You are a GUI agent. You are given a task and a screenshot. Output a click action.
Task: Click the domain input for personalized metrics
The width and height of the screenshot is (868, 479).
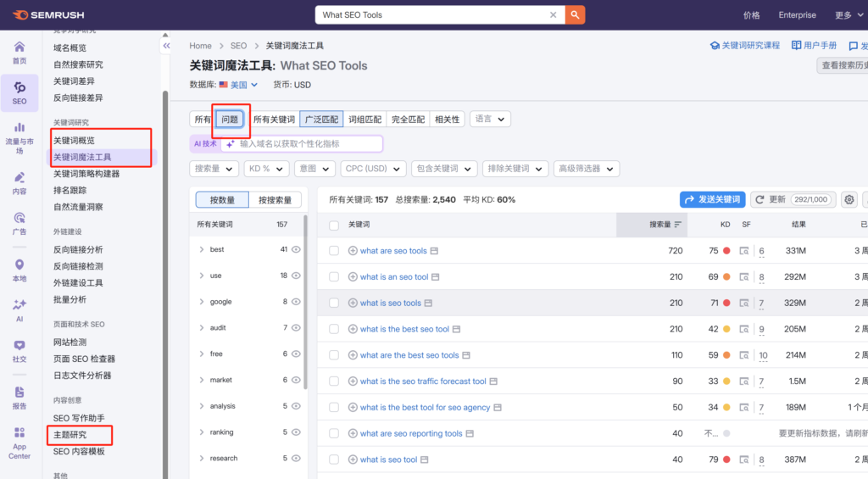coord(302,144)
